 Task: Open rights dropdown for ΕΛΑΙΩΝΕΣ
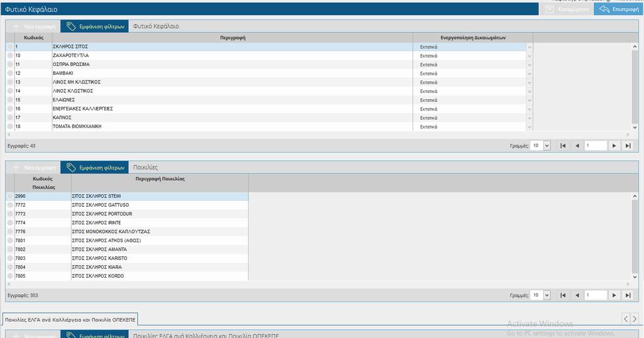[x=530, y=101]
